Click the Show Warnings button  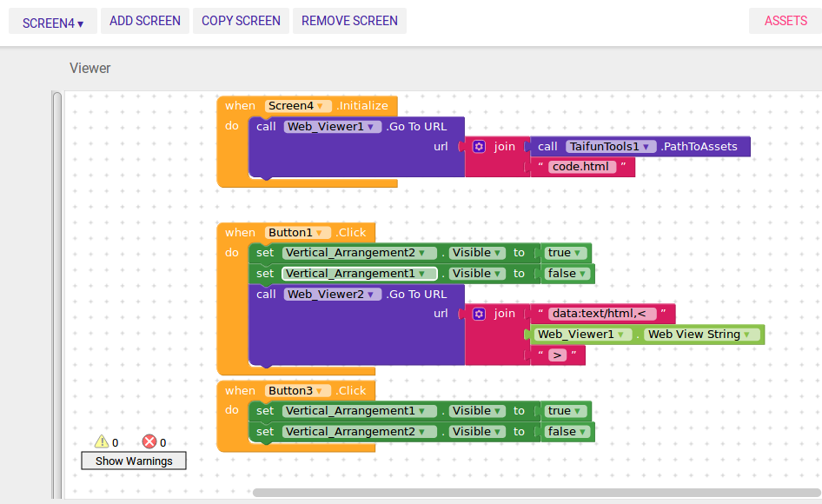tap(133, 461)
